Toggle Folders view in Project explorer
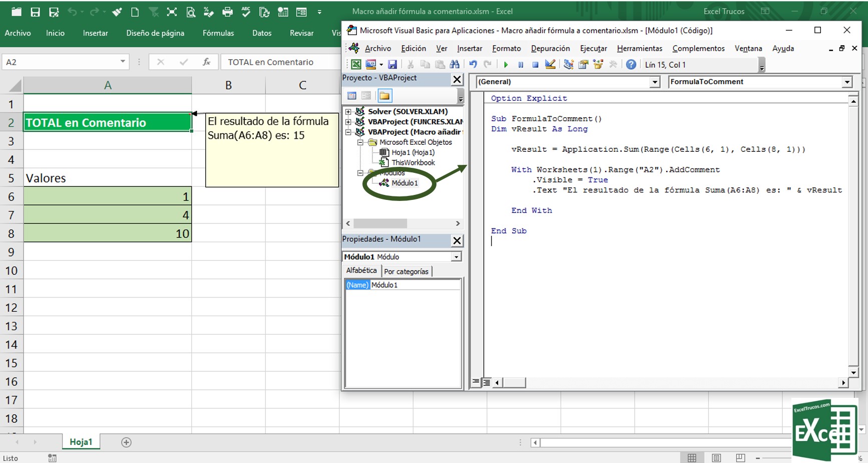This screenshot has width=868, height=463. (384, 96)
